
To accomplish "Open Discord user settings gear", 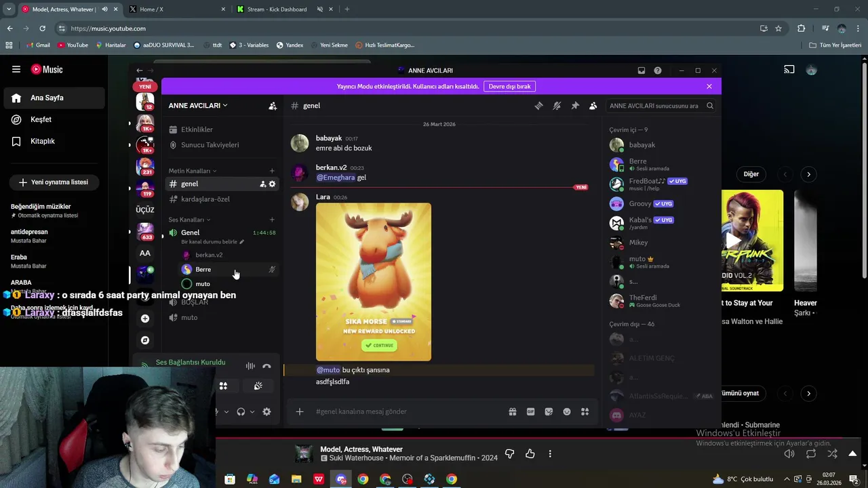I will [267, 411].
